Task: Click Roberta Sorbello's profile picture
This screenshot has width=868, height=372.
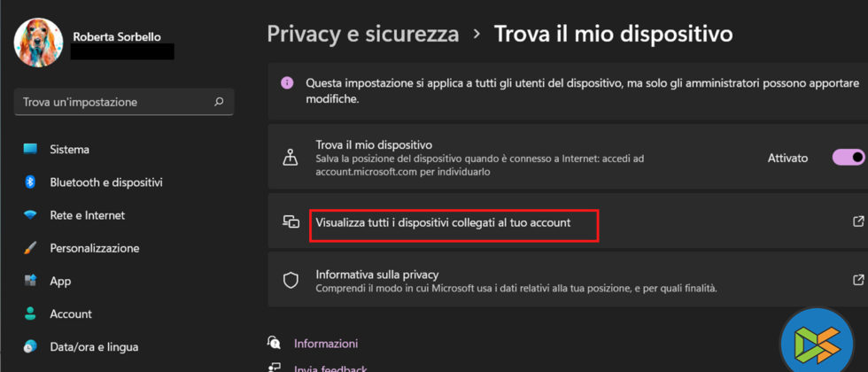Action: coord(38,43)
